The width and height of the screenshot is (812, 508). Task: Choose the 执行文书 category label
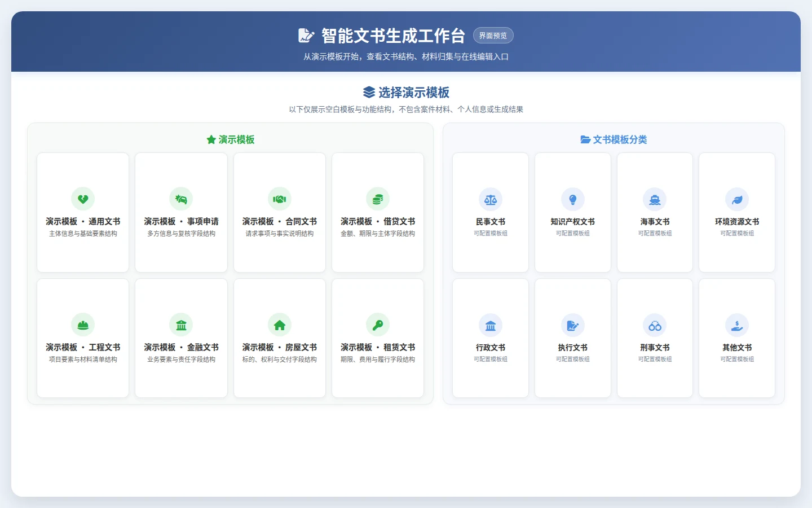(573, 348)
